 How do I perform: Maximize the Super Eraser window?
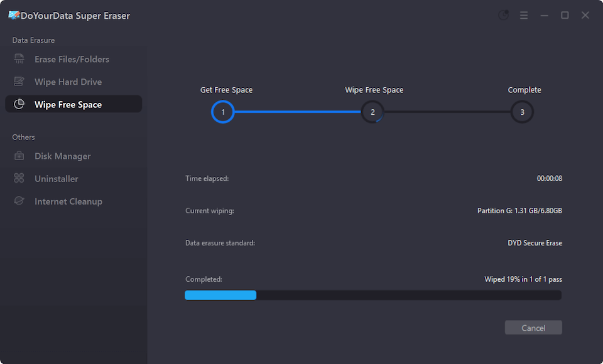(x=565, y=15)
